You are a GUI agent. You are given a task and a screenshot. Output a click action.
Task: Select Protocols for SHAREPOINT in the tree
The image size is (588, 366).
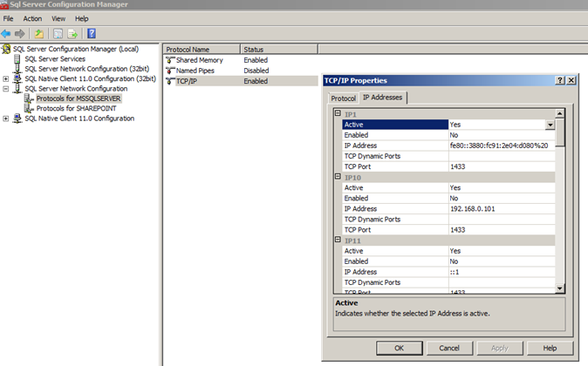[77, 108]
